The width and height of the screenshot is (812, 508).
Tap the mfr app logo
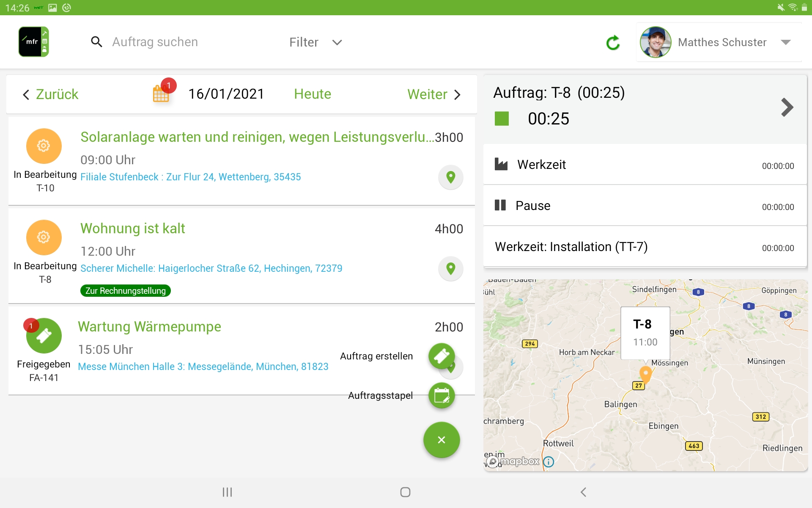pos(33,42)
